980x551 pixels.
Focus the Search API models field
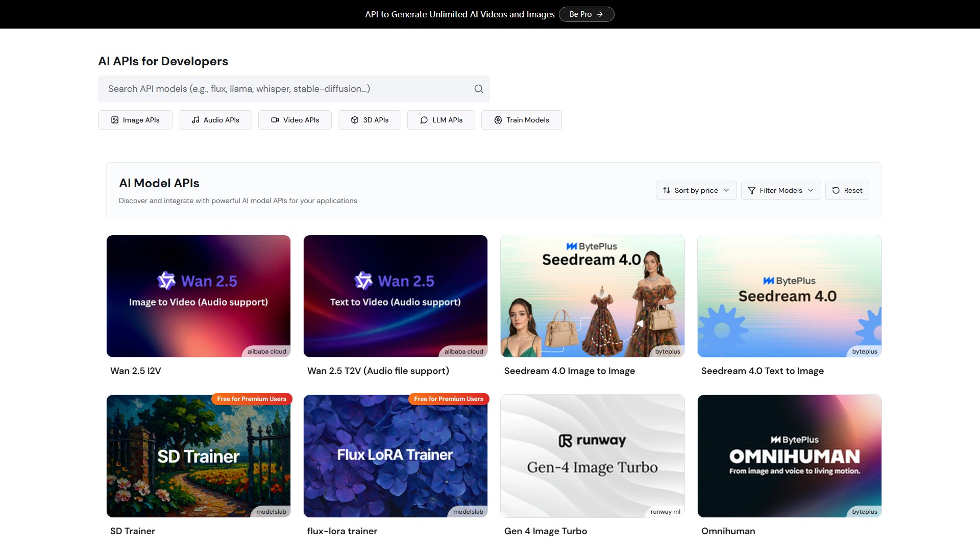click(286, 89)
